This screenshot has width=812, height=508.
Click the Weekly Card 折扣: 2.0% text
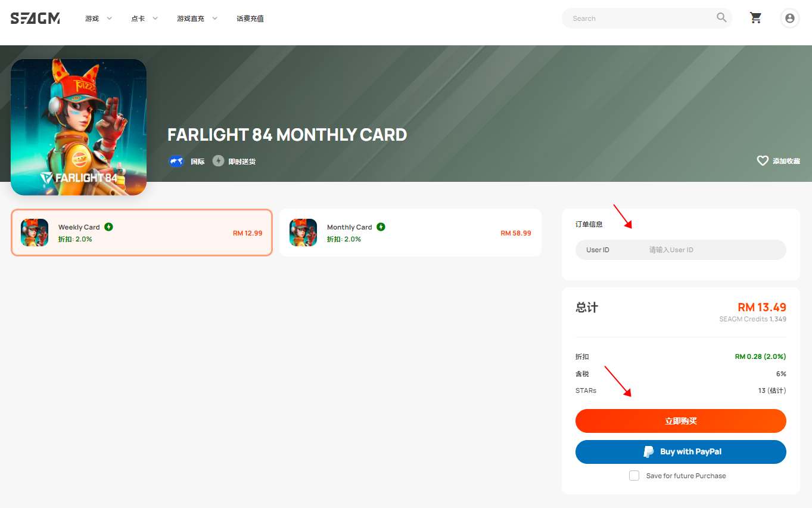point(75,239)
